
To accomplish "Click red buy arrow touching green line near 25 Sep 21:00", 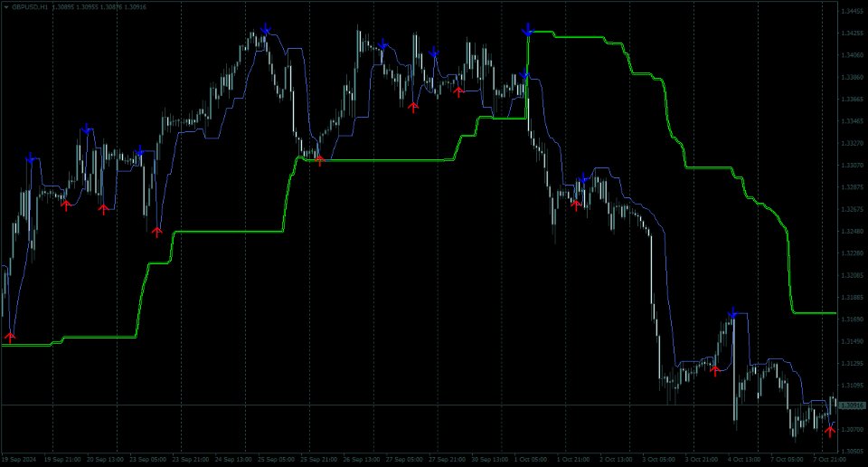I will point(319,161).
